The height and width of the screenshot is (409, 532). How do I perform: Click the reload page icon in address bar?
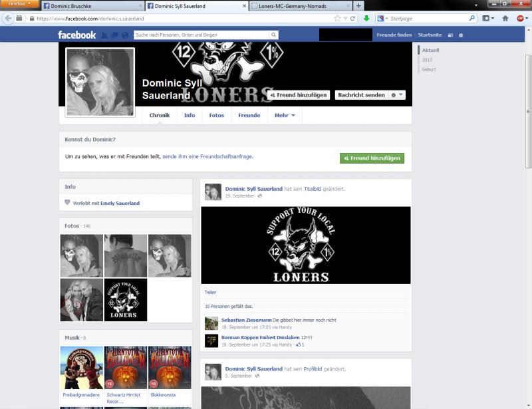(353, 19)
